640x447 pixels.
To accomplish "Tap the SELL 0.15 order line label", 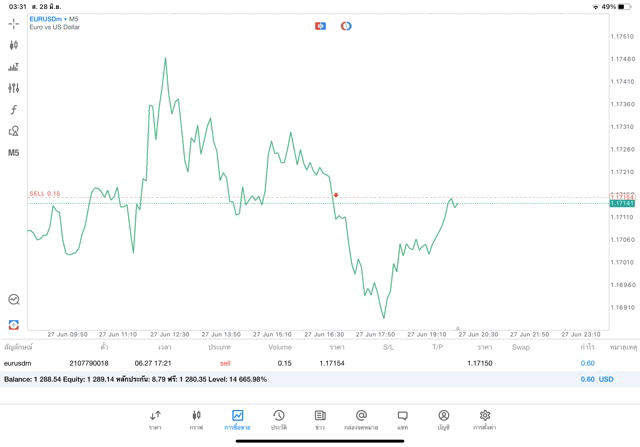I will (x=45, y=193).
